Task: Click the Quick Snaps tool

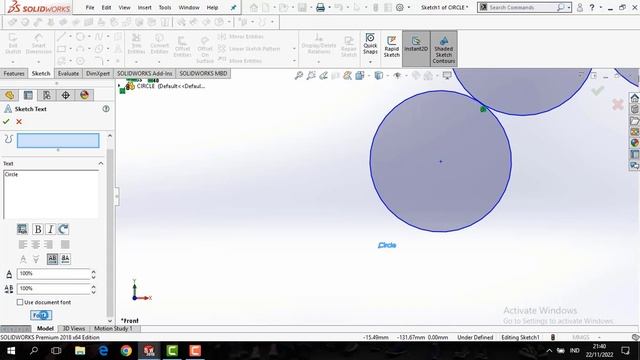Action: [x=370, y=43]
